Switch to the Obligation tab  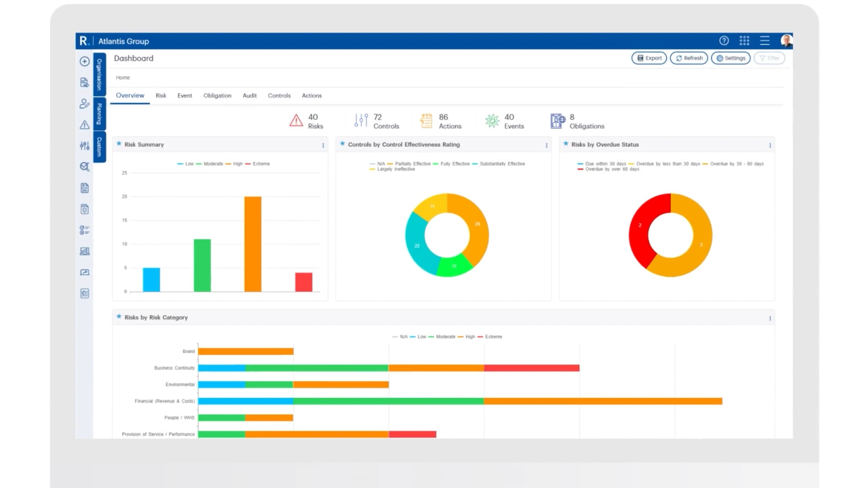[x=217, y=96]
